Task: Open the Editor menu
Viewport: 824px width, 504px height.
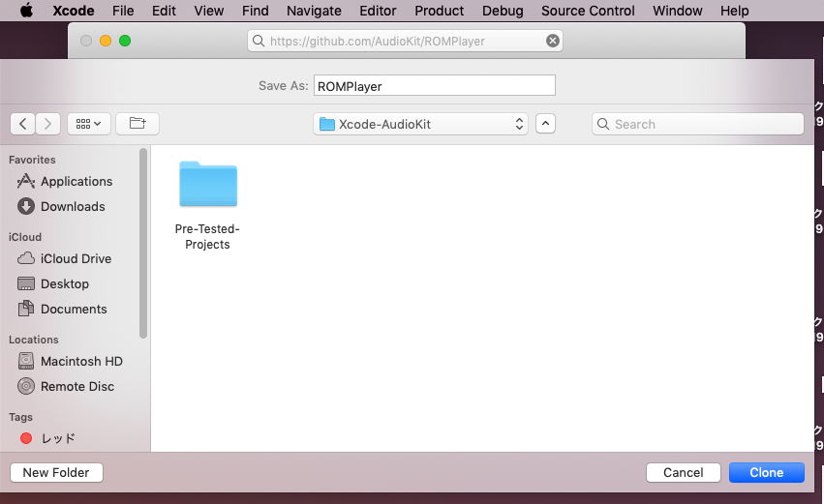Action: [x=378, y=11]
